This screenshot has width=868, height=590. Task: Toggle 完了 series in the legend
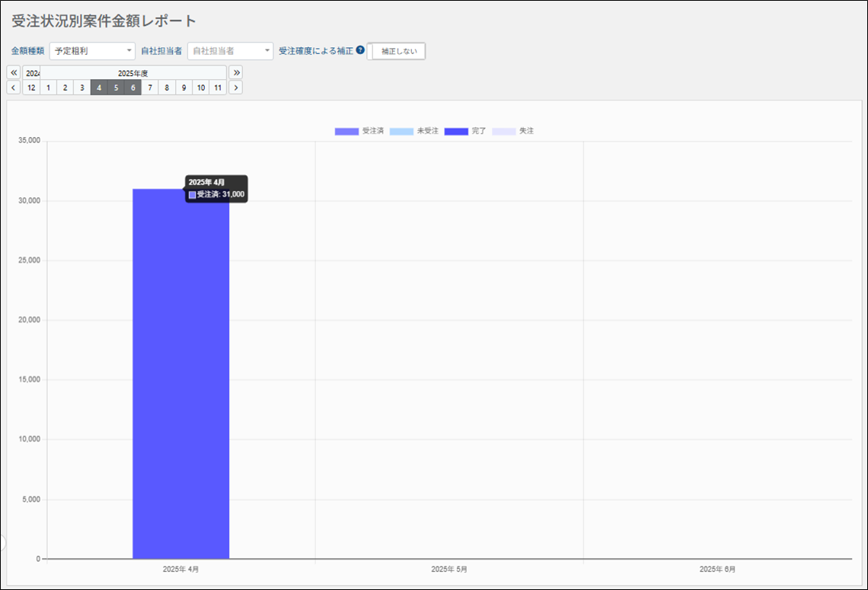point(456,132)
